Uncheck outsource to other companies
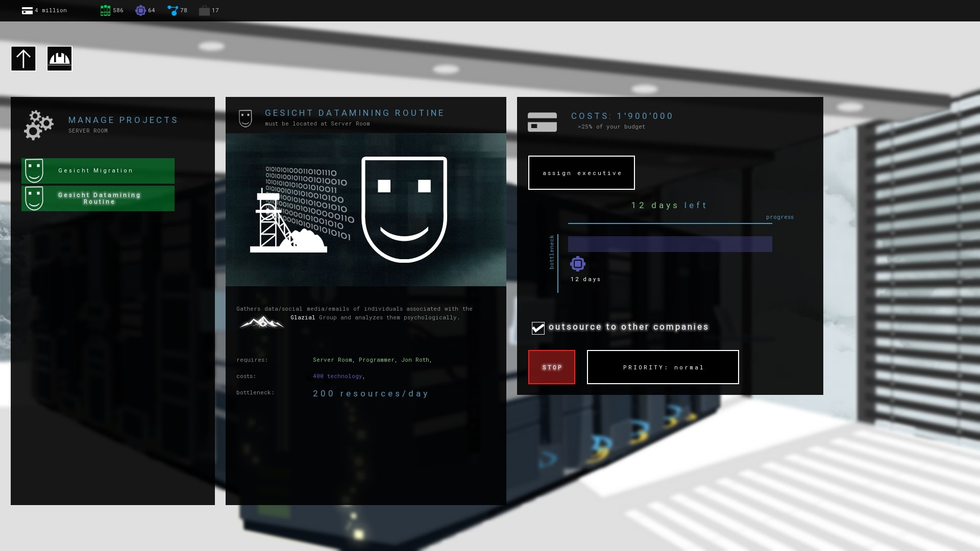The width and height of the screenshot is (980, 551). click(x=538, y=328)
